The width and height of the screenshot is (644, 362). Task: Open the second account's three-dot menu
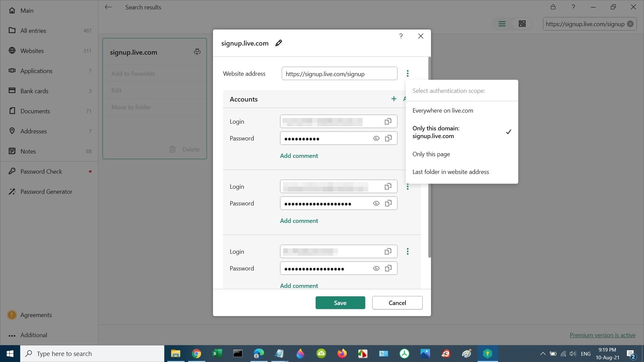coord(408,187)
